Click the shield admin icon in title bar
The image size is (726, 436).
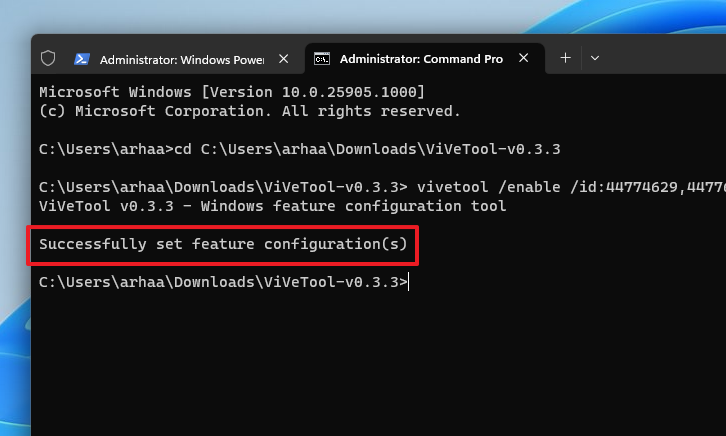(x=48, y=58)
